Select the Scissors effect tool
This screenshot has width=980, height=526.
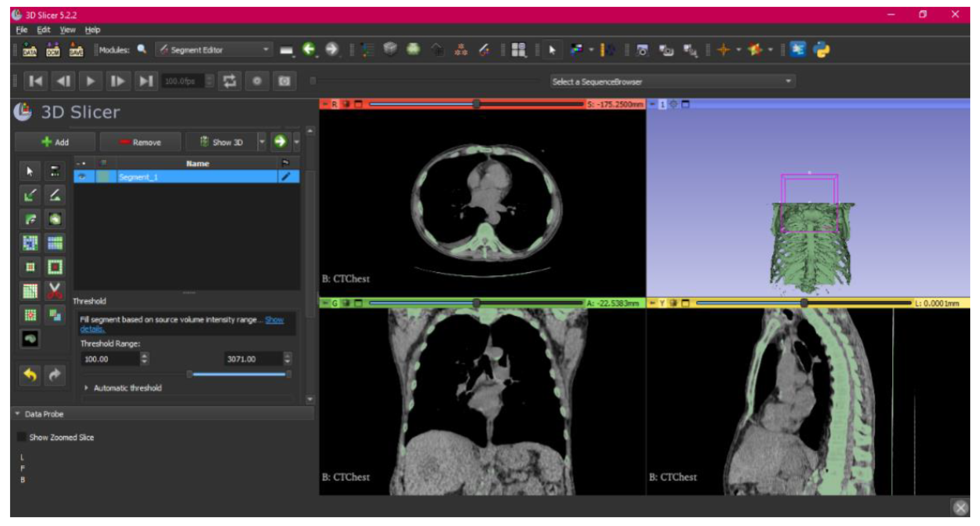click(x=54, y=291)
